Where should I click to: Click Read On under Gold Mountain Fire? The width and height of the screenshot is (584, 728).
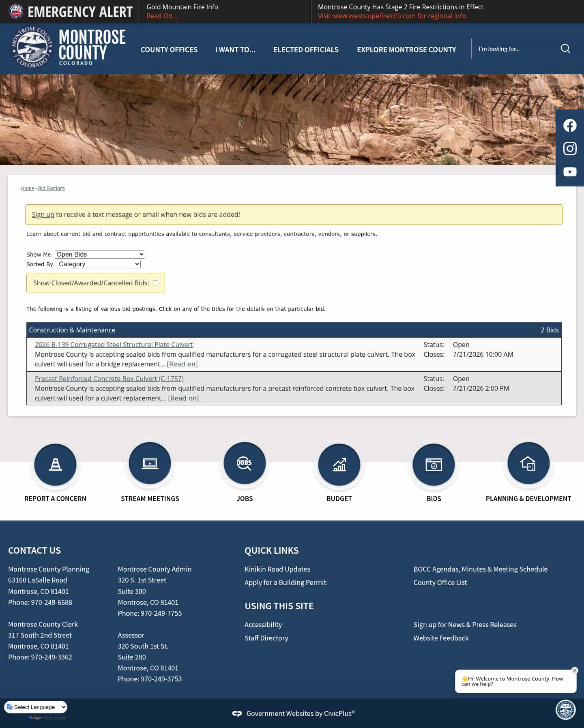coord(162,16)
